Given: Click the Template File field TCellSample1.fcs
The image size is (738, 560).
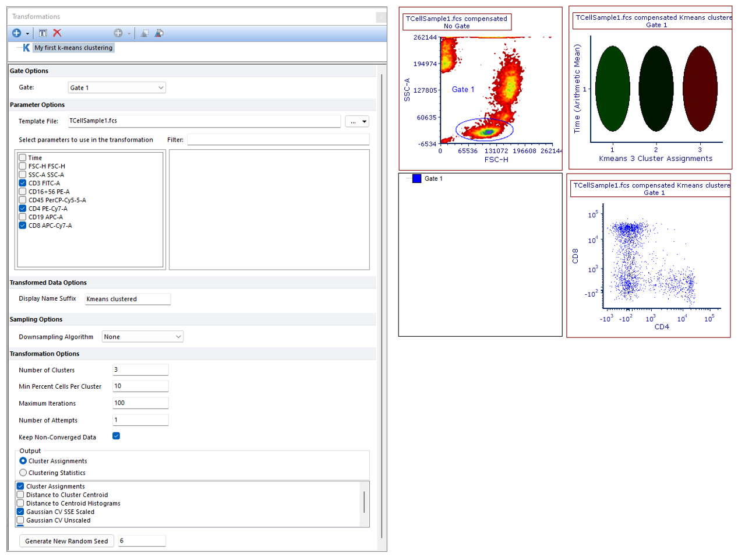Looking at the screenshot, I should pos(204,121).
